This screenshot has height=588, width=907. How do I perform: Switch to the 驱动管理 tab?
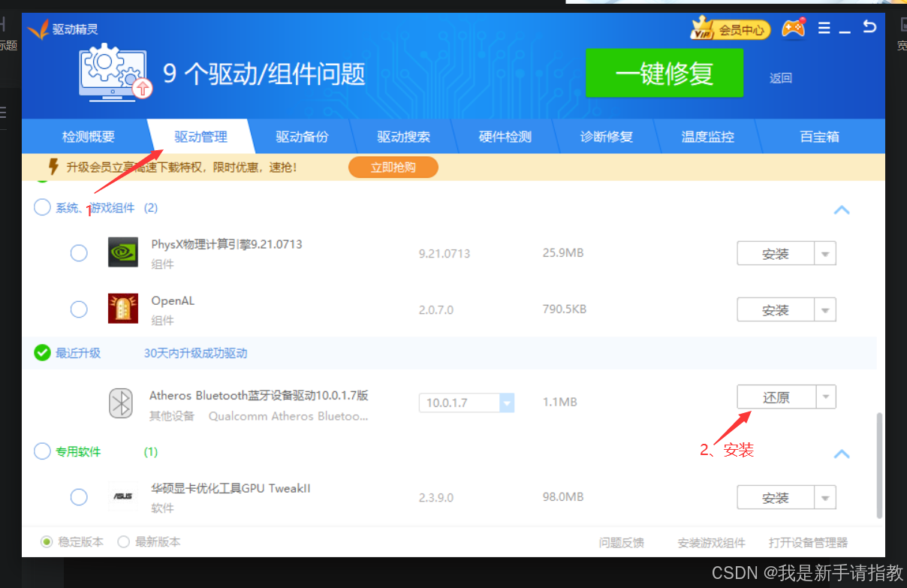[200, 137]
